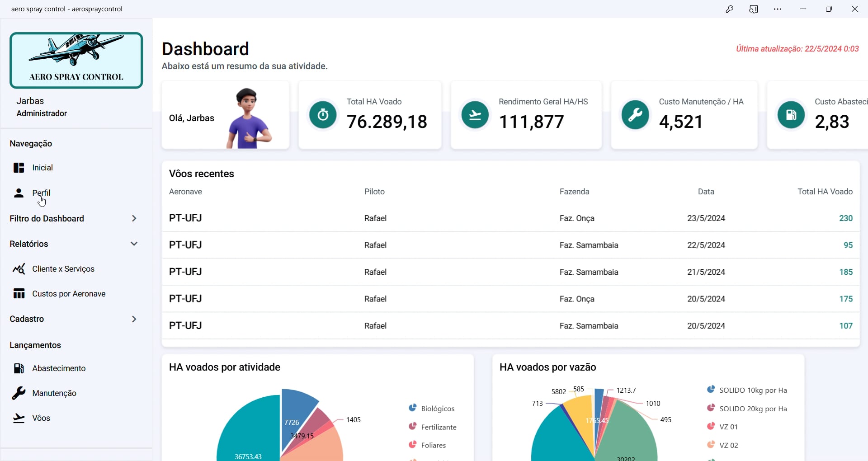This screenshot has width=868, height=461.
Task: Click the Total HA Voado column header
Action: click(x=825, y=192)
